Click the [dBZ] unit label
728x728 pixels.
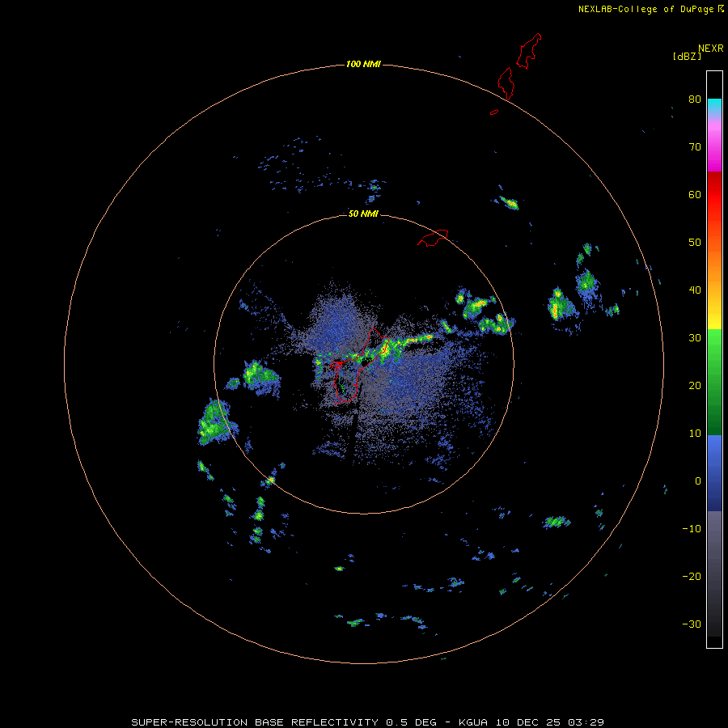[x=687, y=57]
